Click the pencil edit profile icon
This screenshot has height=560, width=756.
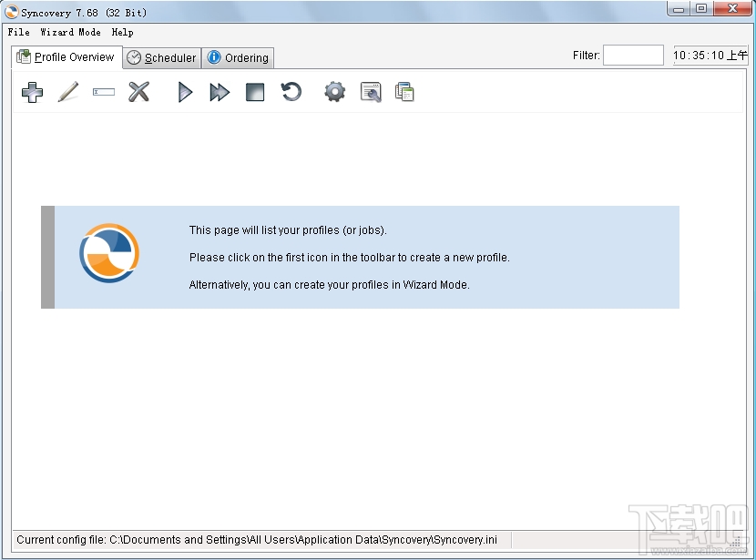(x=68, y=92)
